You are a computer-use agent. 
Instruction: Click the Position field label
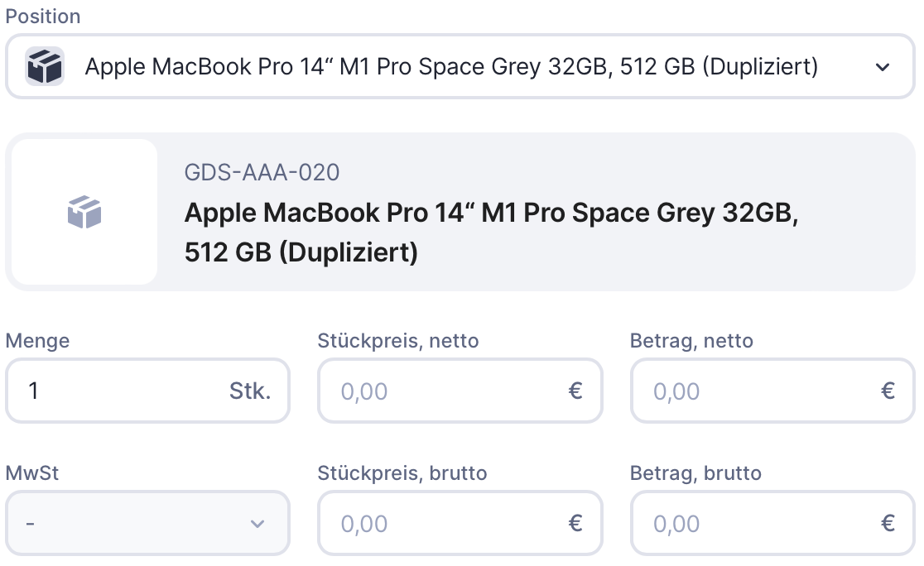tap(43, 17)
